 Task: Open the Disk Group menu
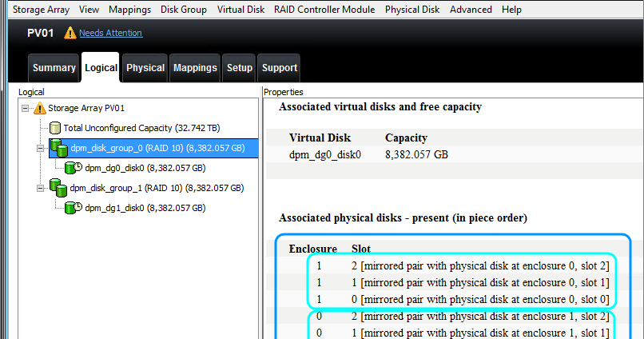coord(184,10)
